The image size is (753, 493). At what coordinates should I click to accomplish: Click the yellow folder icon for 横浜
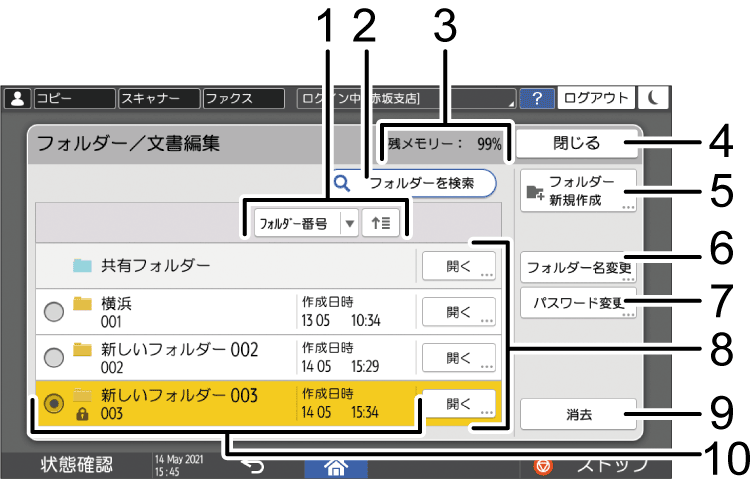tap(82, 304)
